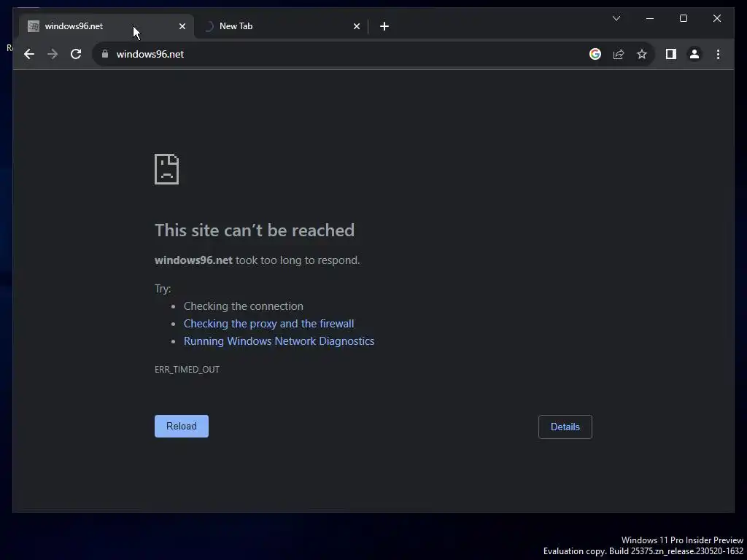Image resolution: width=747 pixels, height=560 pixels.
Task: Close the windows96.net tab
Action: click(182, 26)
